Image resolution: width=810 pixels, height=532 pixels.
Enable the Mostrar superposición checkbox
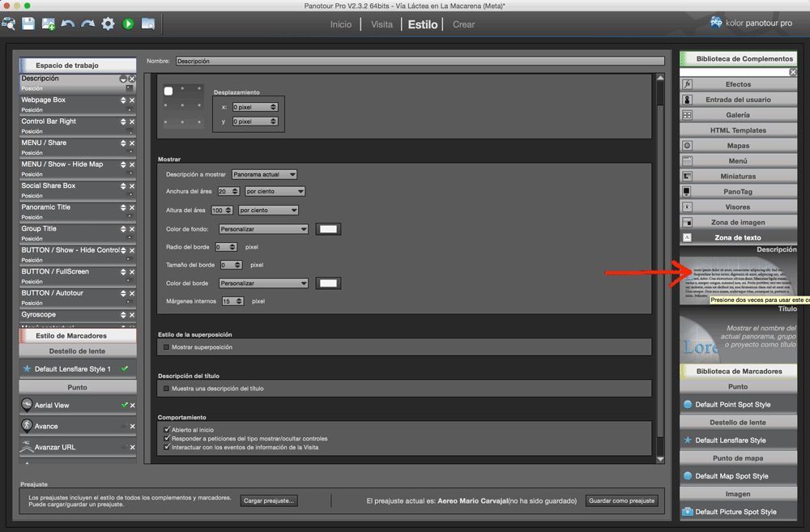click(166, 347)
